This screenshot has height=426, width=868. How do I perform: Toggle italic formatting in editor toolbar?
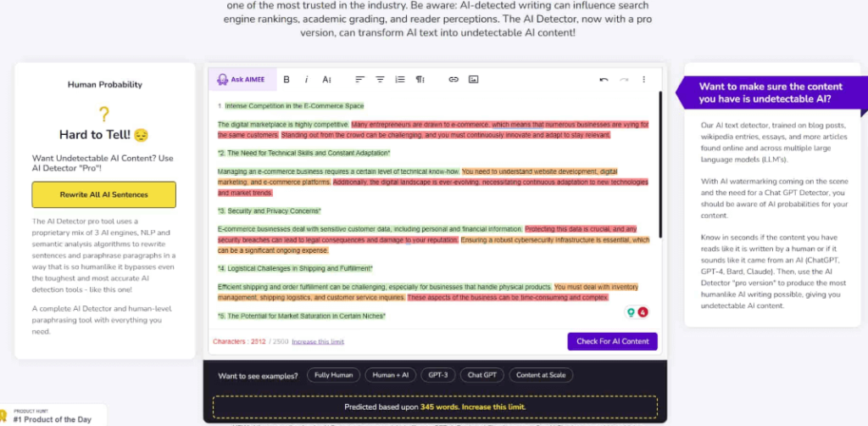pyautogui.click(x=306, y=80)
